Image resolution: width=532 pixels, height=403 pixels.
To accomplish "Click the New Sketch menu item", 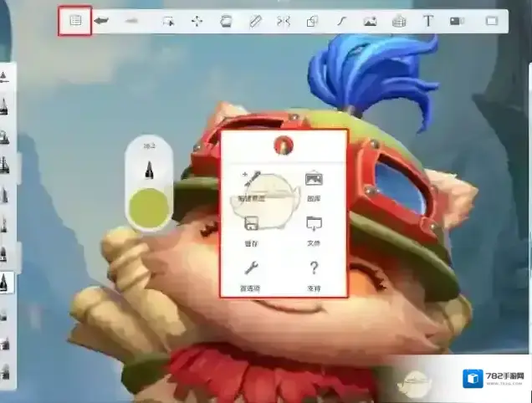I will (x=250, y=183).
